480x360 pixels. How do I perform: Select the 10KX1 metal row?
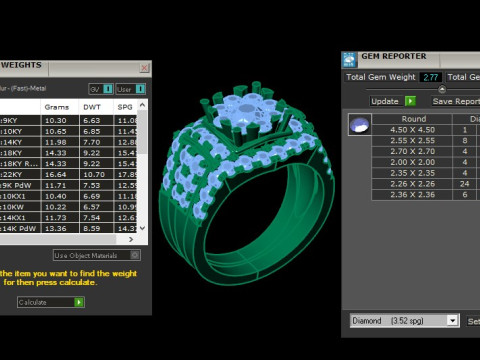(69, 196)
